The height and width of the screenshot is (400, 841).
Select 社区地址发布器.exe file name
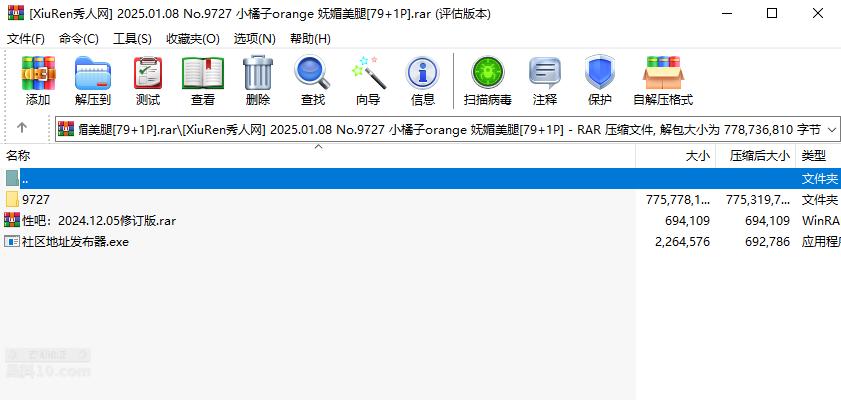[75, 242]
